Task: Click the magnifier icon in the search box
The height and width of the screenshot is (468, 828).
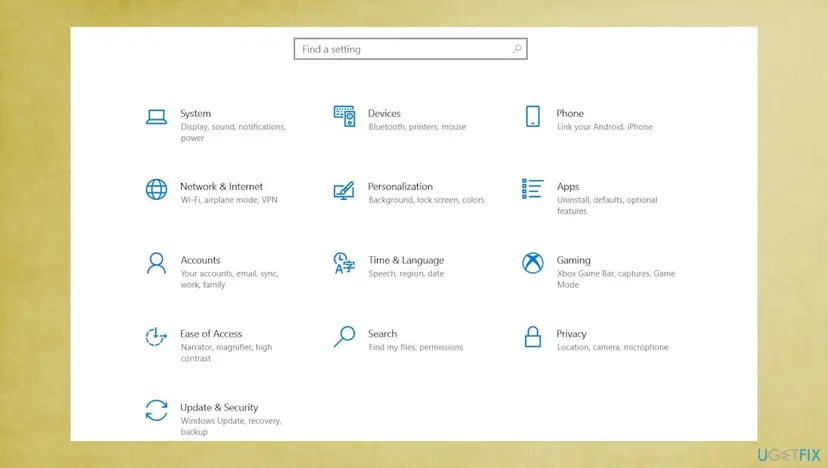Action: point(517,49)
